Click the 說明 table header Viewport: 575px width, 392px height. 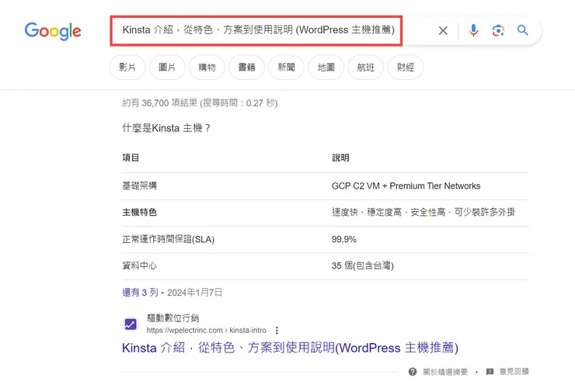tap(340, 158)
